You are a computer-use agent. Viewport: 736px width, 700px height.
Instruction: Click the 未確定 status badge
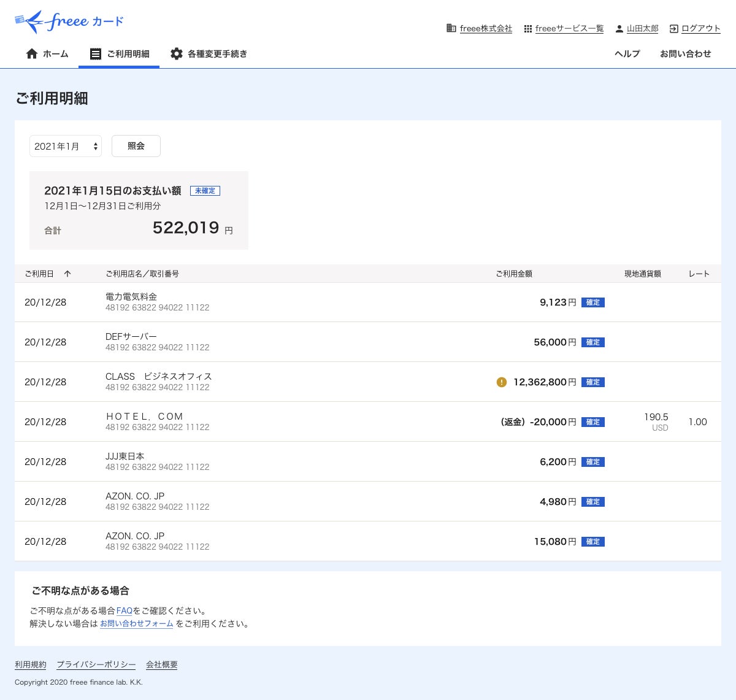pos(205,191)
